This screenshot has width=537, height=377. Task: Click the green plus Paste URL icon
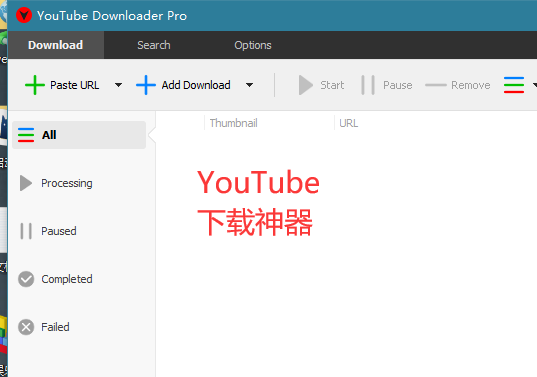[x=35, y=85]
